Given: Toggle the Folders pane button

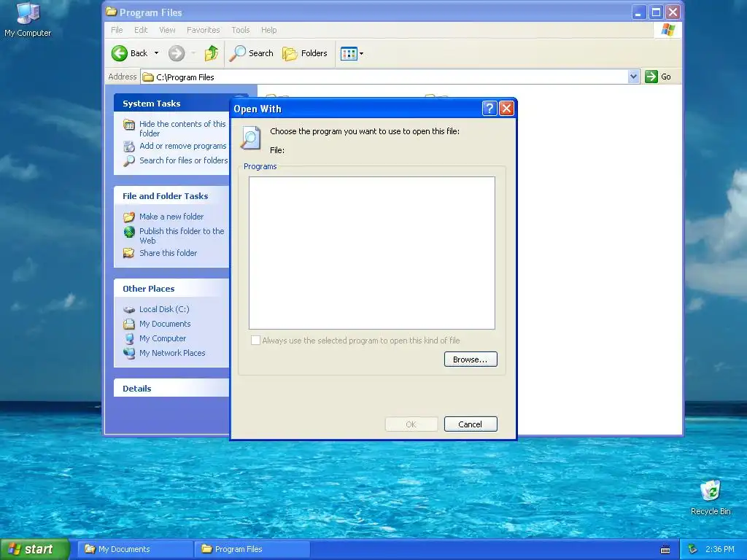Looking at the screenshot, I should (x=304, y=53).
